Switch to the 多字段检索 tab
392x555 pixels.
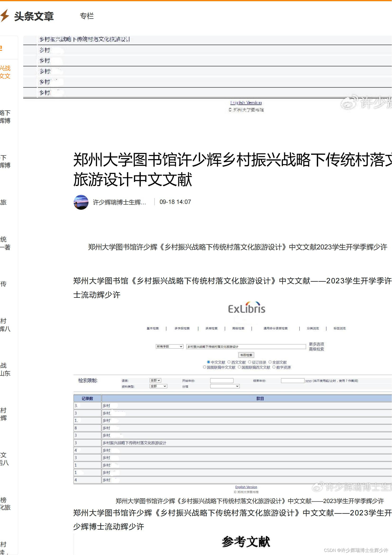click(182, 328)
